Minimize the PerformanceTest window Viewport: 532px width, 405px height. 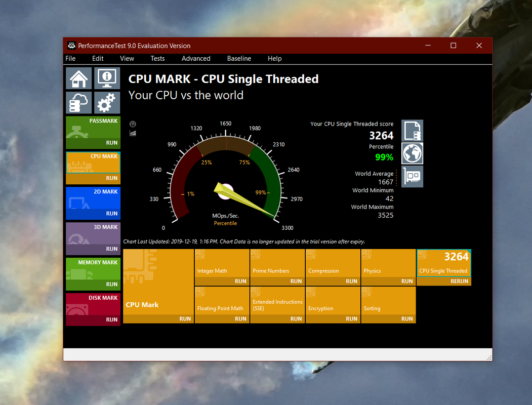(x=428, y=46)
